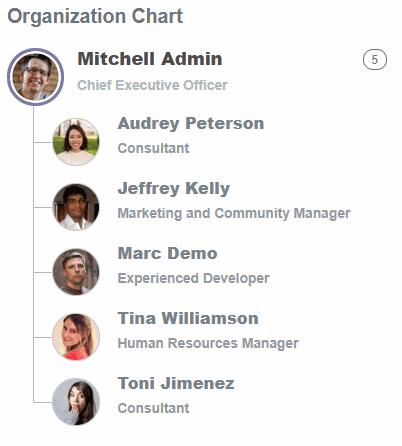Select Toni Jimenez's avatar picture
This screenshot has height=446, width=402.
[76, 402]
